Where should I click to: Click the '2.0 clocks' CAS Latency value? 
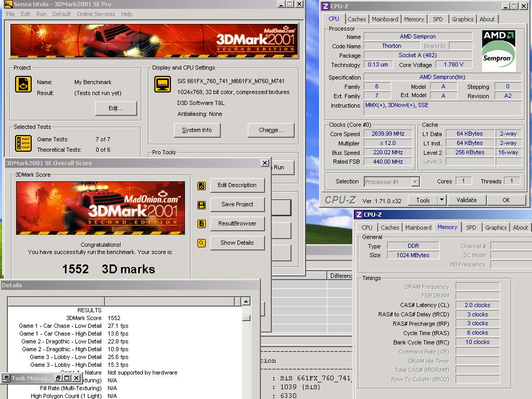477,305
